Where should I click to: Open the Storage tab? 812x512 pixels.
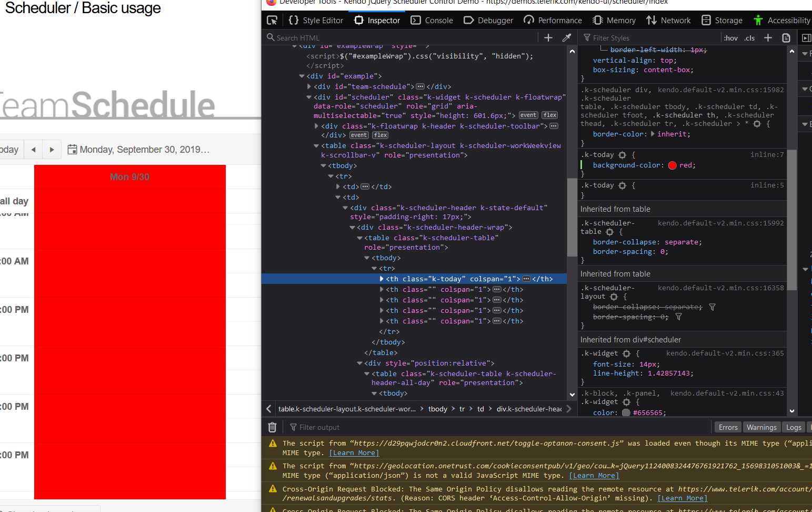(x=722, y=20)
